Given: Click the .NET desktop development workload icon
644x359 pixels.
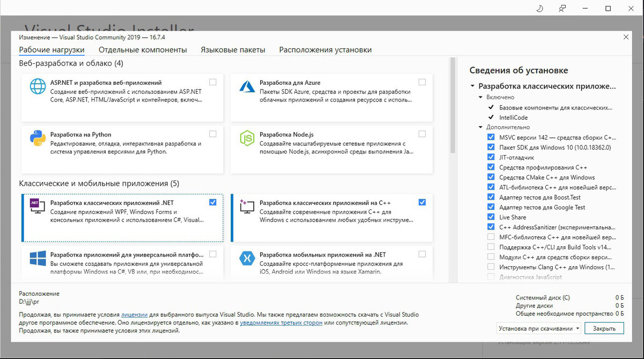Looking at the screenshot, I should (38, 207).
